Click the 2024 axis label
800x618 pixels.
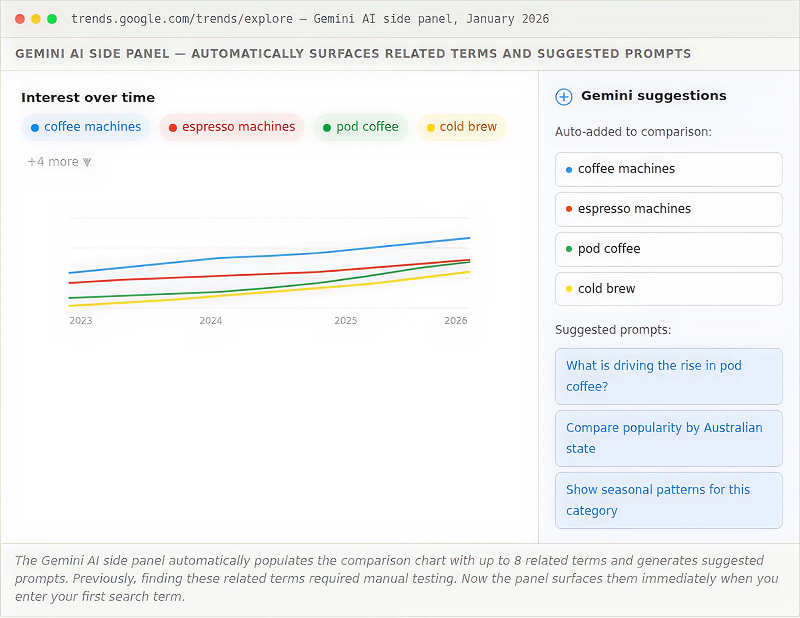pos(210,320)
